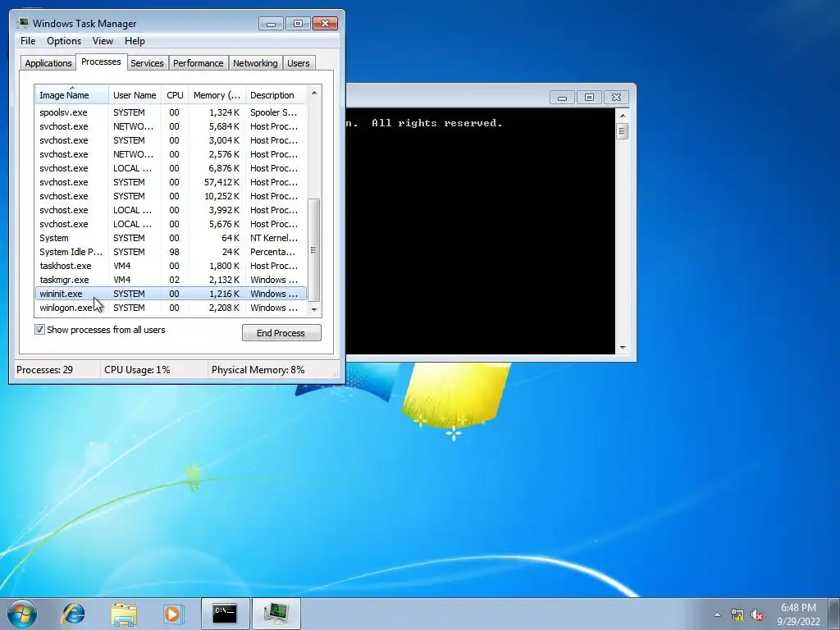Open Windows Explorer from the taskbar

point(124,614)
